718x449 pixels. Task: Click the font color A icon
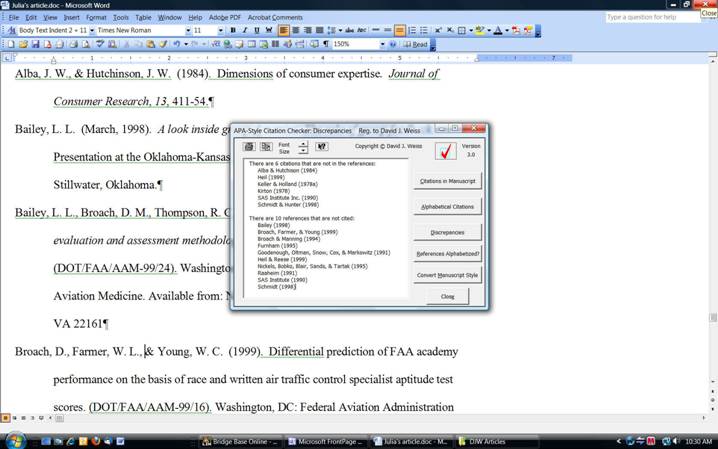(x=498, y=30)
